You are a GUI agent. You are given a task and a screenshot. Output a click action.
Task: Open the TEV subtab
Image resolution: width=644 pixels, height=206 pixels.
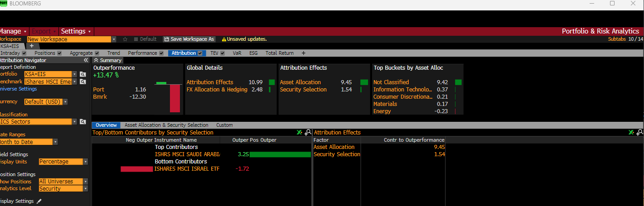pyautogui.click(x=214, y=53)
